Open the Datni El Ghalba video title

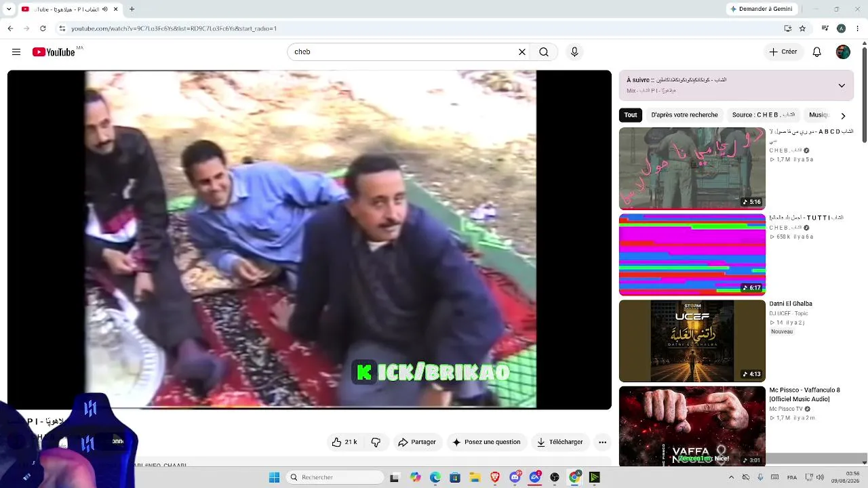tap(791, 304)
